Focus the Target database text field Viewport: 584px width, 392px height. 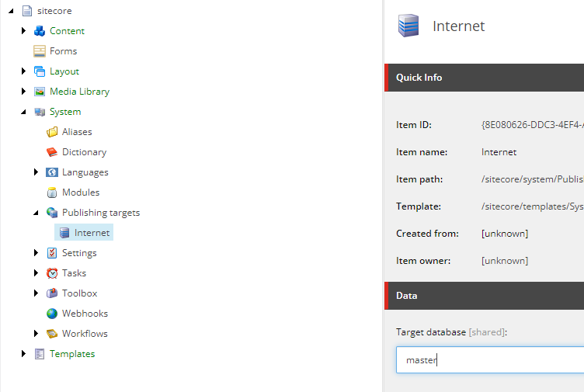tap(490, 360)
